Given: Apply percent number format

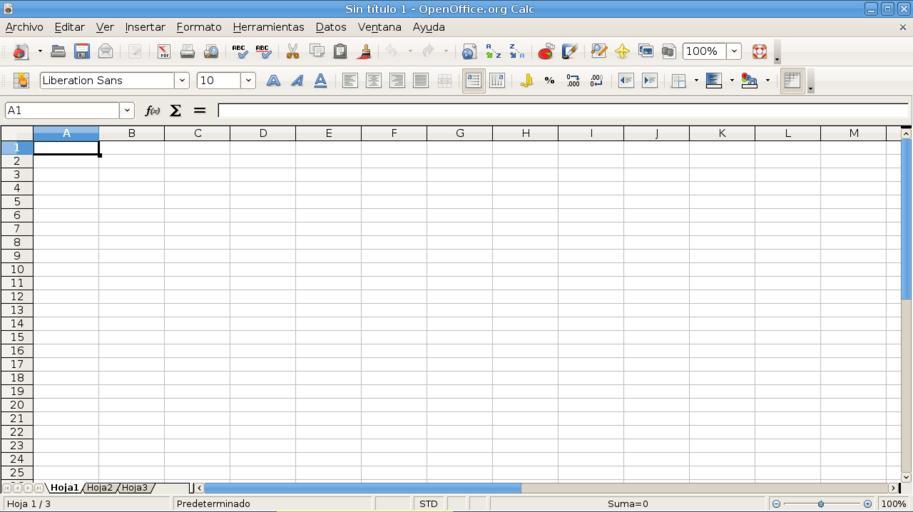Looking at the screenshot, I should 549,81.
